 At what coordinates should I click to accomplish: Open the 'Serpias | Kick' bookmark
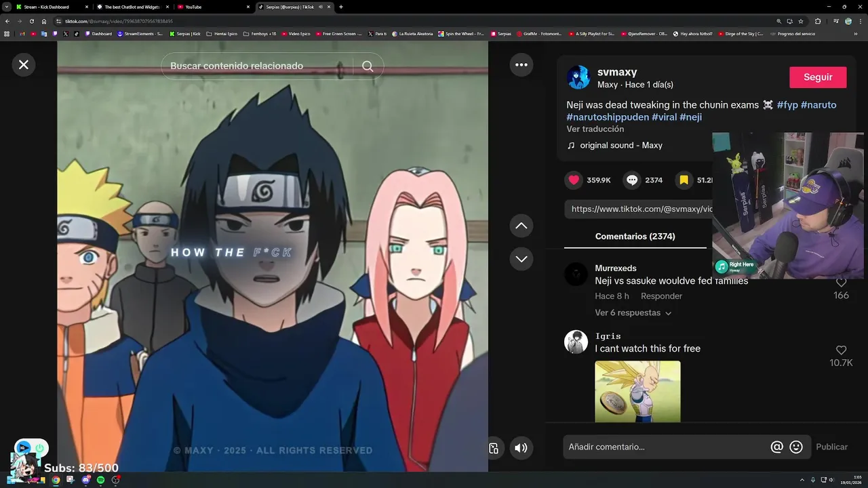(x=185, y=33)
